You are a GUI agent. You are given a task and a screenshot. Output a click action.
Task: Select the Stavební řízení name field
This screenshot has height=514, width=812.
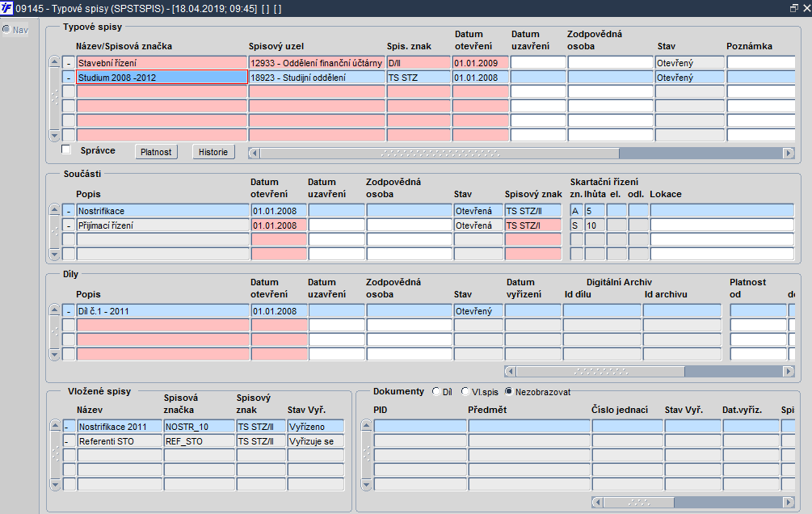click(162, 63)
